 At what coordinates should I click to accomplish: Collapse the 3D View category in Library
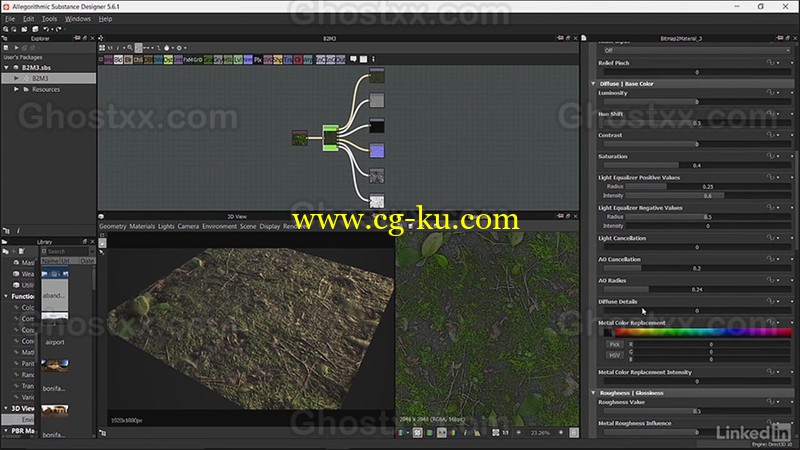pyautogui.click(x=6, y=408)
